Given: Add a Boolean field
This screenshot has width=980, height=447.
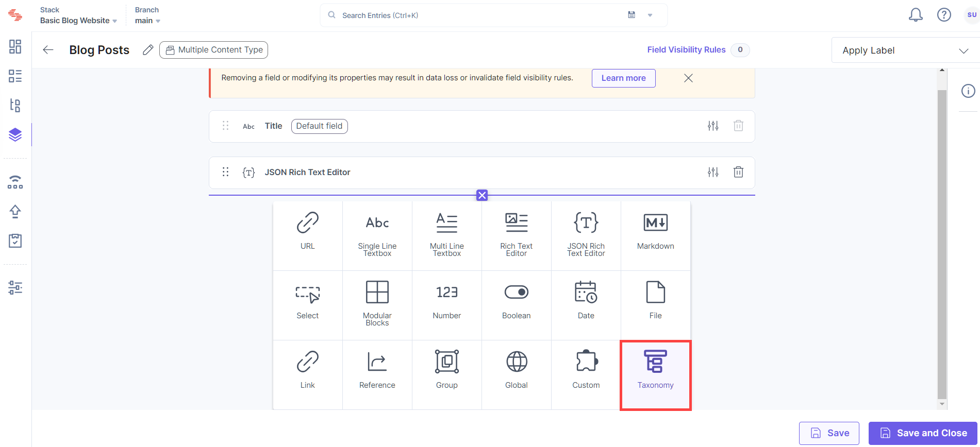Looking at the screenshot, I should (x=517, y=305).
